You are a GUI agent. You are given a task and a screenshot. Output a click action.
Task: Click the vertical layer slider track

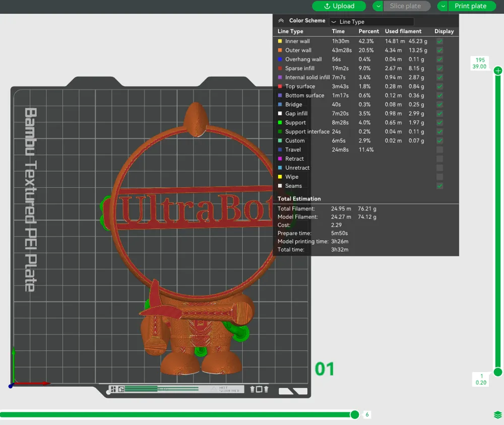[498, 222]
